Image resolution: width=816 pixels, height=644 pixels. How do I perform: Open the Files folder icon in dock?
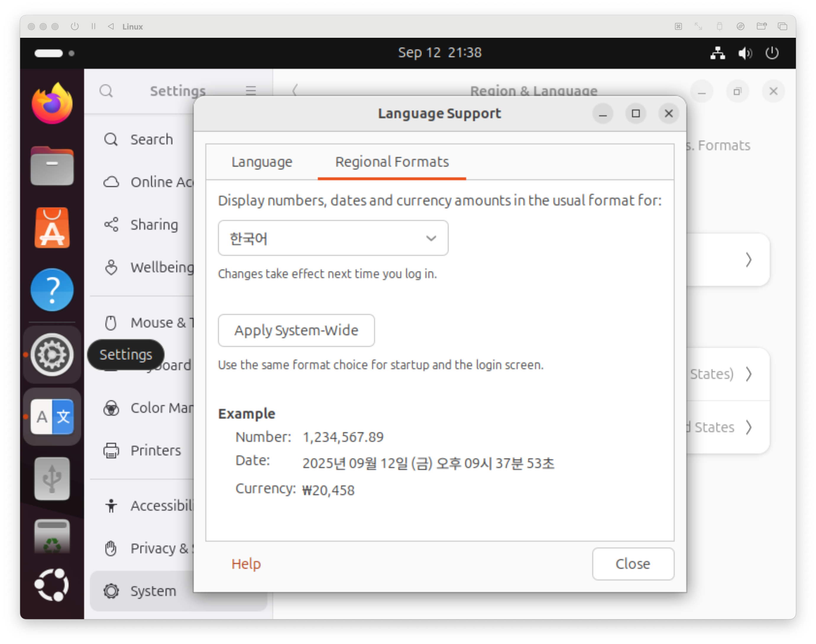52,166
